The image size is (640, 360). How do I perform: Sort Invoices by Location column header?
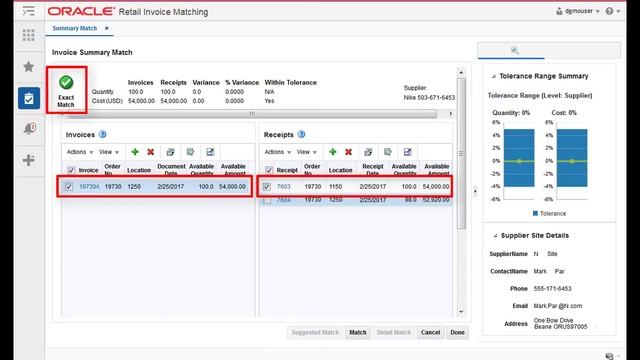tap(139, 170)
